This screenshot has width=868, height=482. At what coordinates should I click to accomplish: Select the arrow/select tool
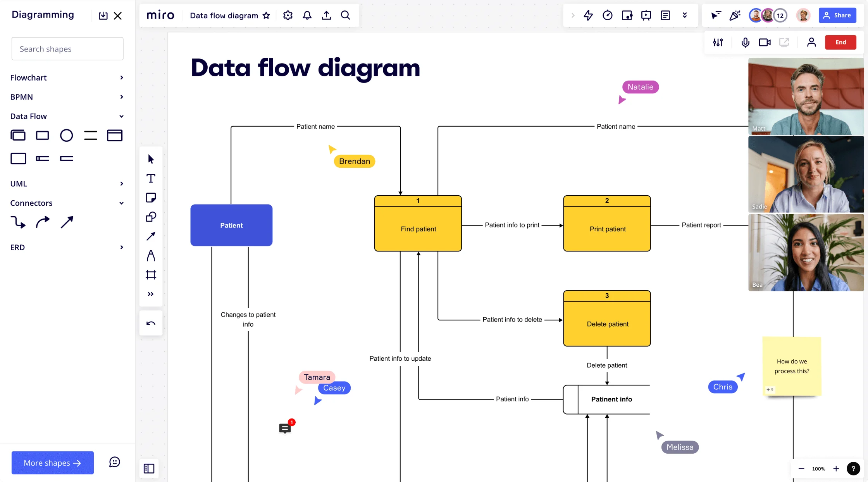(151, 159)
